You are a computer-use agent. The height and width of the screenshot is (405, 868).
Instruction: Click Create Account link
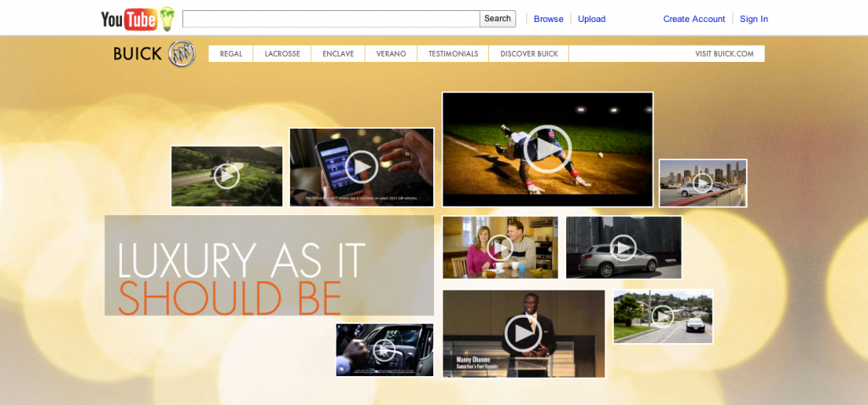pos(694,19)
